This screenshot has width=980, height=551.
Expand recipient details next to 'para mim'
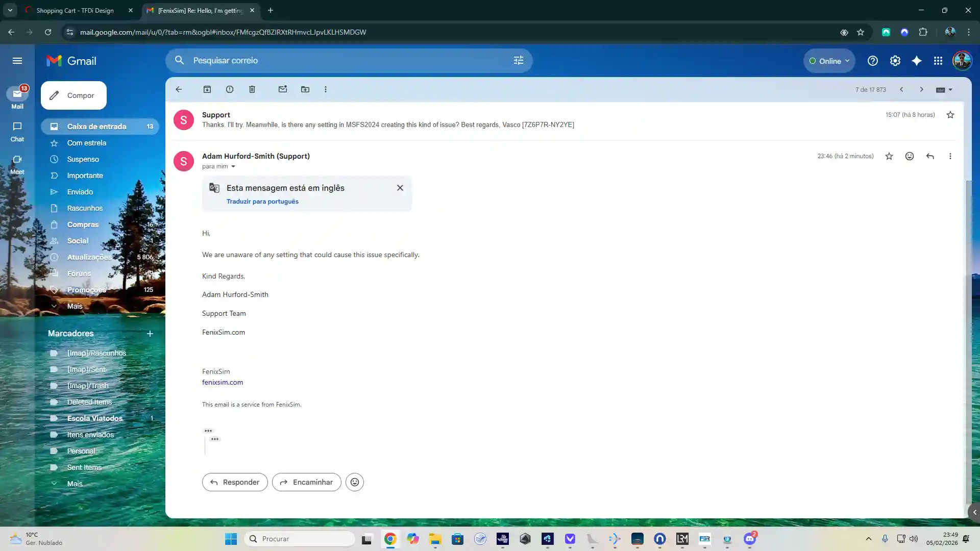(x=233, y=166)
